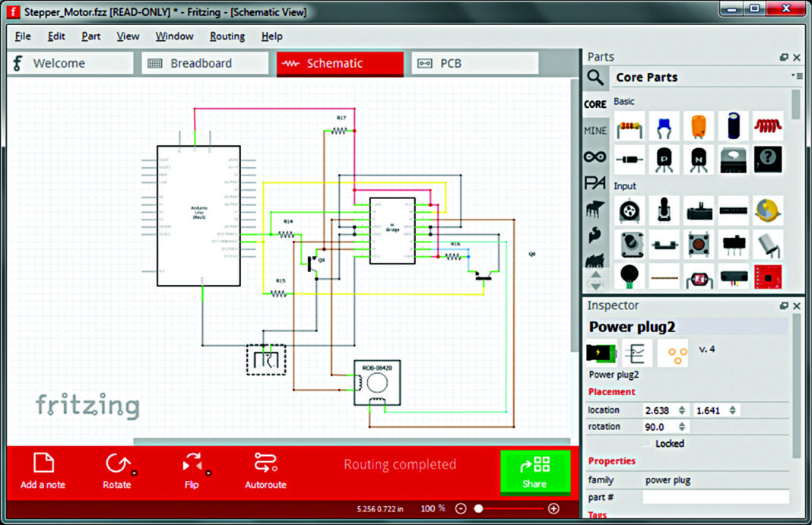Click the part # input field
Viewport: 812px width, 525px height.
715,497
